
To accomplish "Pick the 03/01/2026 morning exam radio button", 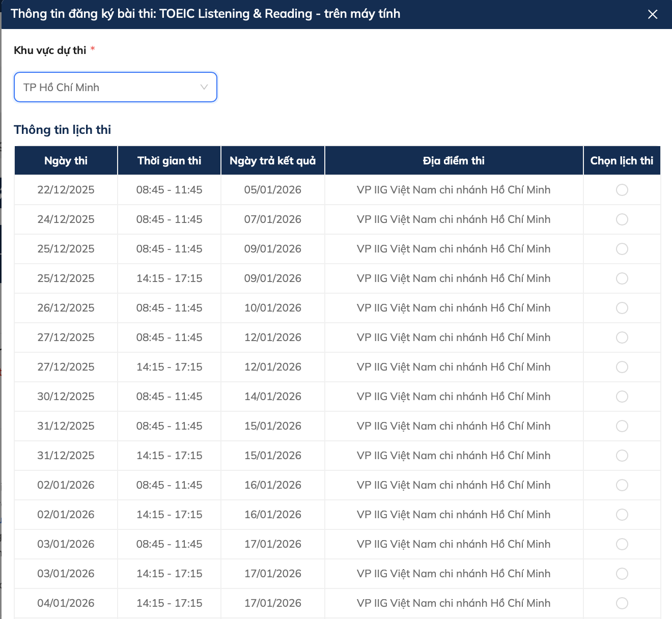I will [x=622, y=544].
